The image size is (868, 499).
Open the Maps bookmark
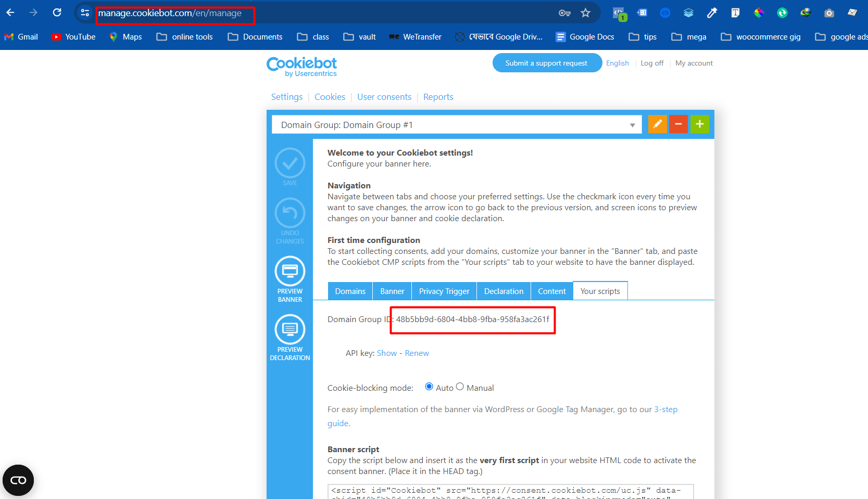point(125,37)
